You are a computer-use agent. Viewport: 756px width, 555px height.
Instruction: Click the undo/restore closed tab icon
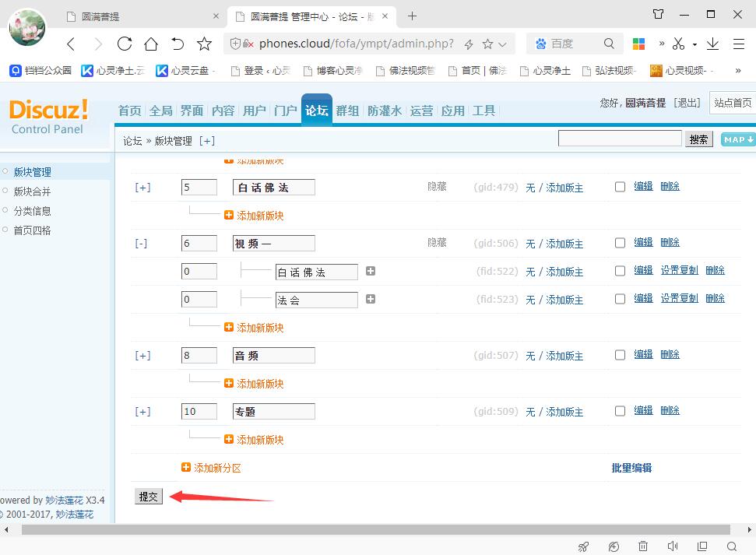[x=178, y=44]
